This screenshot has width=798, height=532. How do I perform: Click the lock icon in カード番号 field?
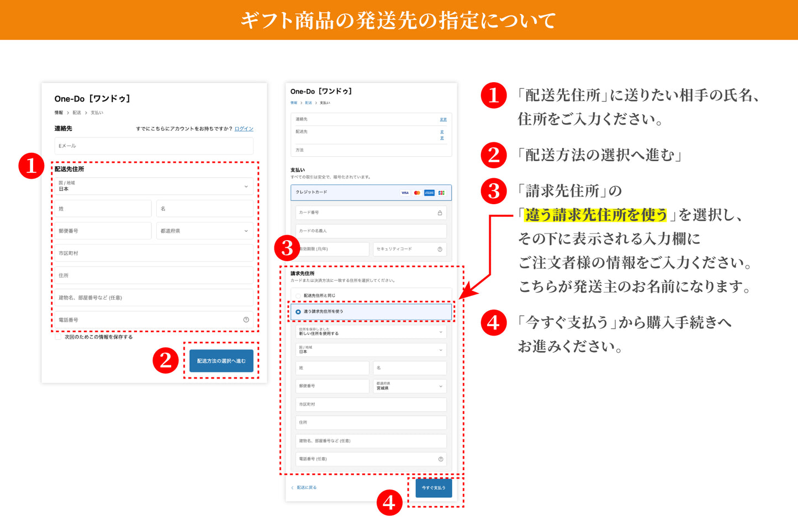[x=440, y=213]
